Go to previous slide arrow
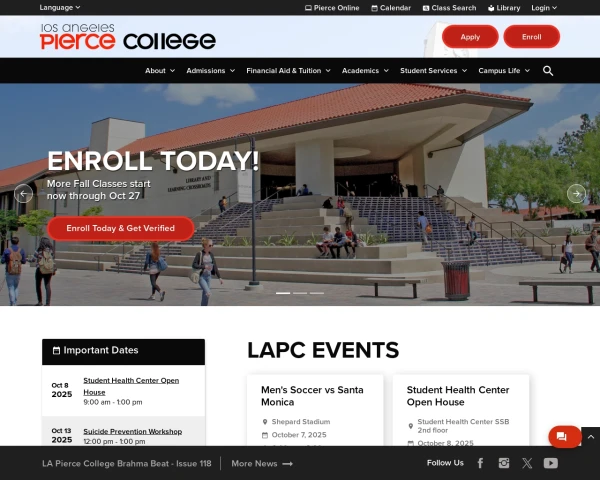The width and height of the screenshot is (600, 480). click(23, 194)
